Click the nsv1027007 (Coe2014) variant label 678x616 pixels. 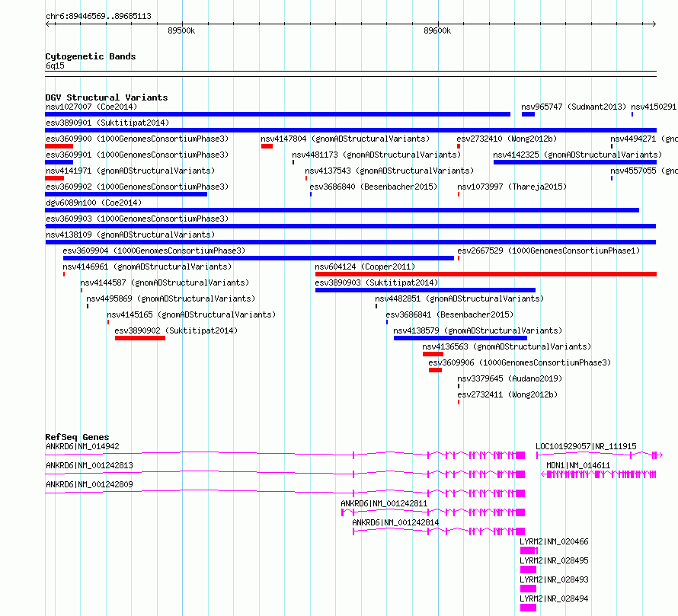91,107
